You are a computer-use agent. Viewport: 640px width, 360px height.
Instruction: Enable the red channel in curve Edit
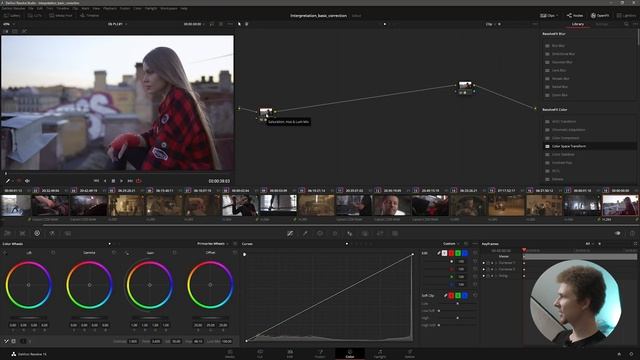point(451,253)
